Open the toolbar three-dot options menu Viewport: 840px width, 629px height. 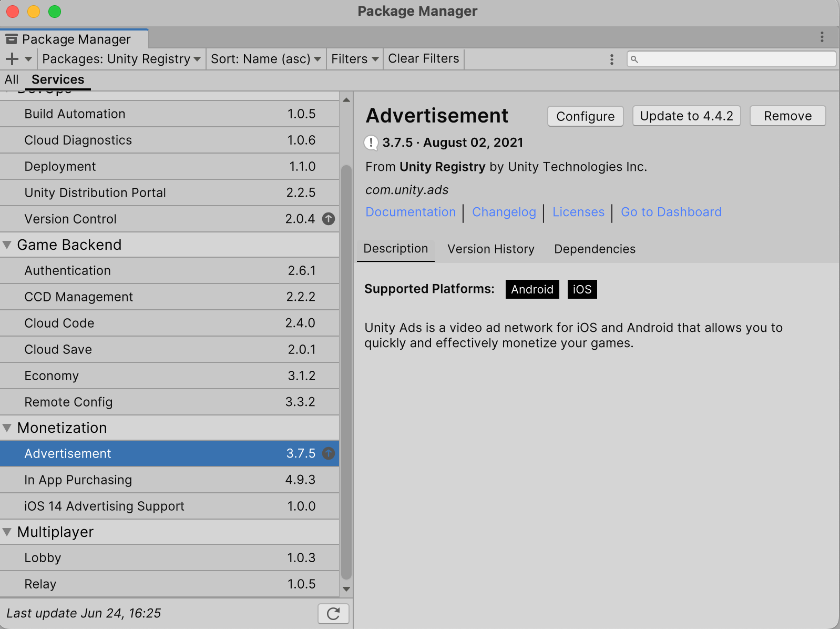[x=611, y=59]
